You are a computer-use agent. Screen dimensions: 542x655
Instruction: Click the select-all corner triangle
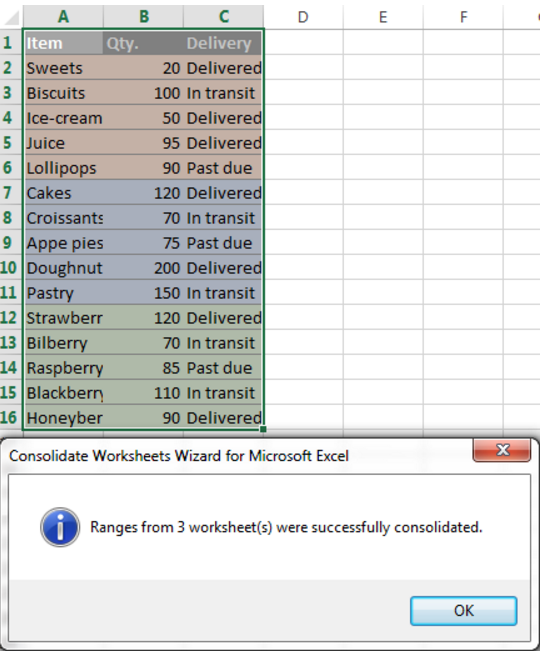(11, 18)
